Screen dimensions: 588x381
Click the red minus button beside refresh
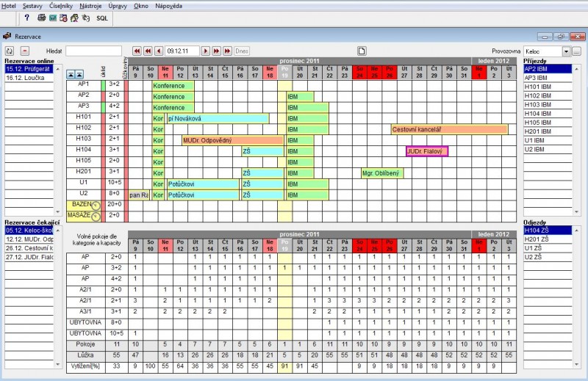point(24,51)
